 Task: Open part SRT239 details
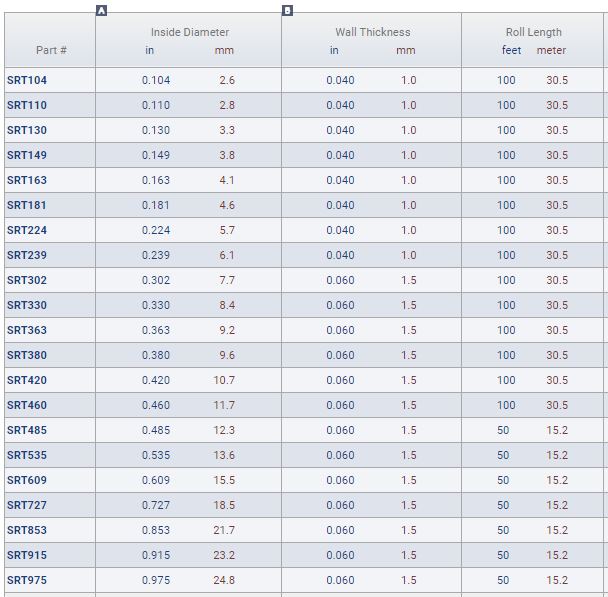pos(27,255)
